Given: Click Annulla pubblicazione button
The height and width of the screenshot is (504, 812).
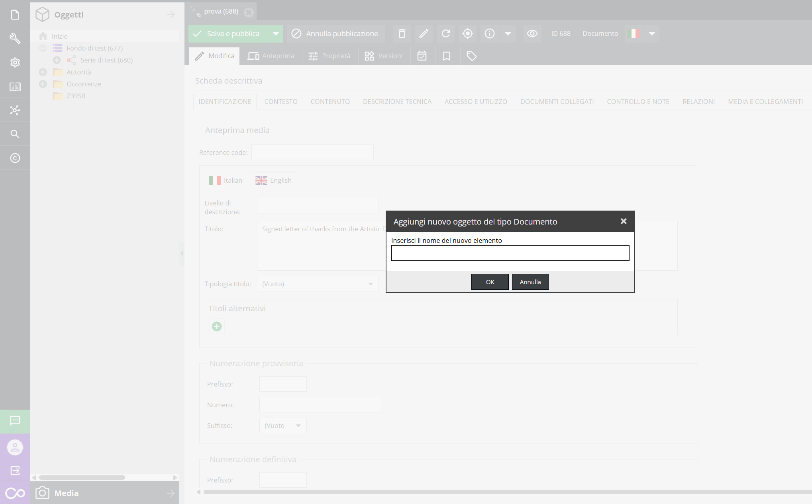Looking at the screenshot, I should tap(335, 33).
